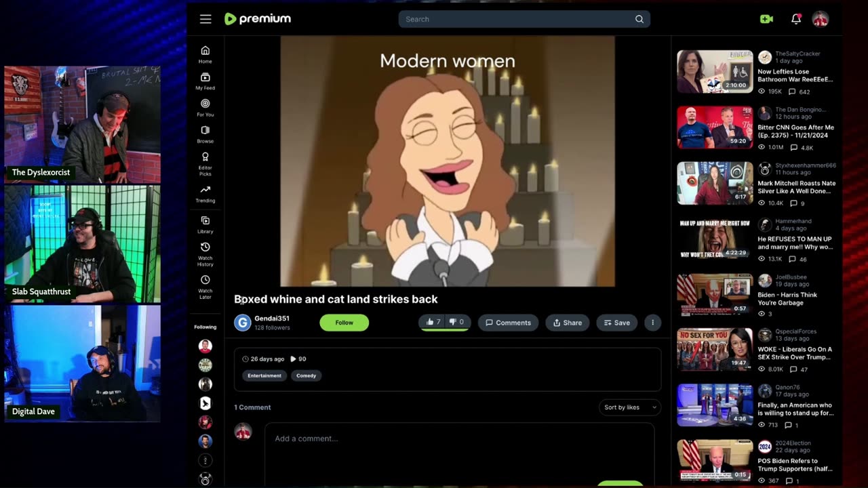Go to Home in the sidebar

[205, 55]
